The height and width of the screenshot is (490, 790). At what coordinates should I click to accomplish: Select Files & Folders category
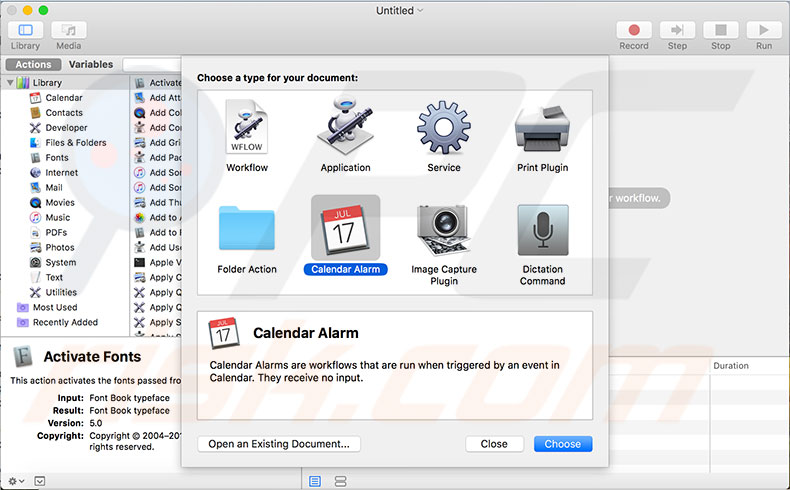click(76, 143)
